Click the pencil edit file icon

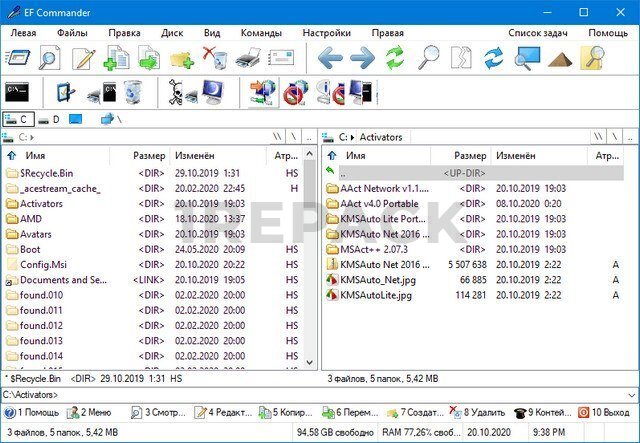(83, 59)
